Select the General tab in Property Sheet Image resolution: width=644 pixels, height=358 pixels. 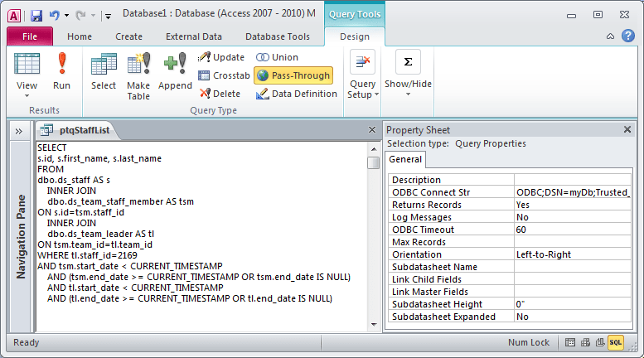(x=405, y=159)
